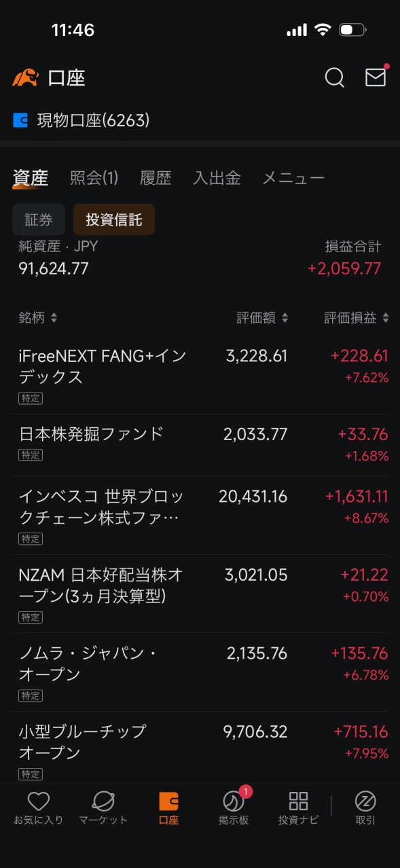Open マーケット planet icon
The image size is (400, 868).
pyautogui.click(x=103, y=808)
